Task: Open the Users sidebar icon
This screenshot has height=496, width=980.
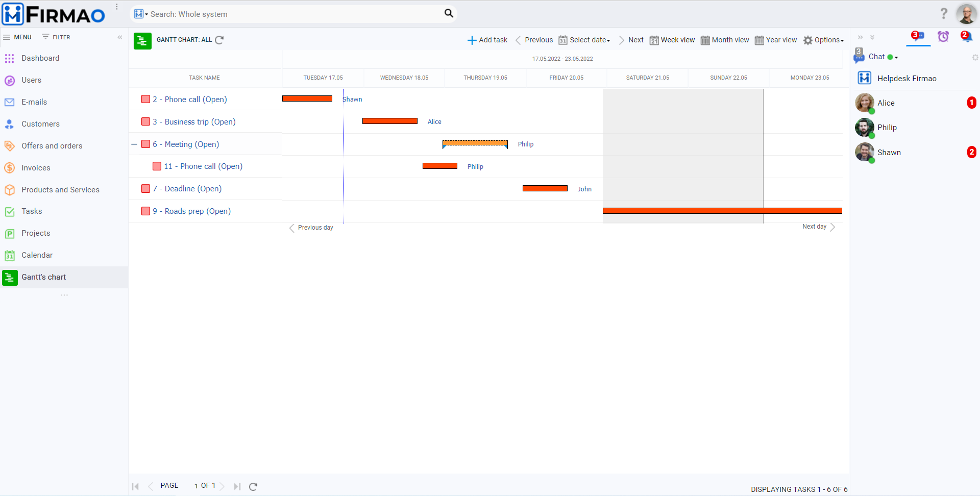Action: point(9,81)
